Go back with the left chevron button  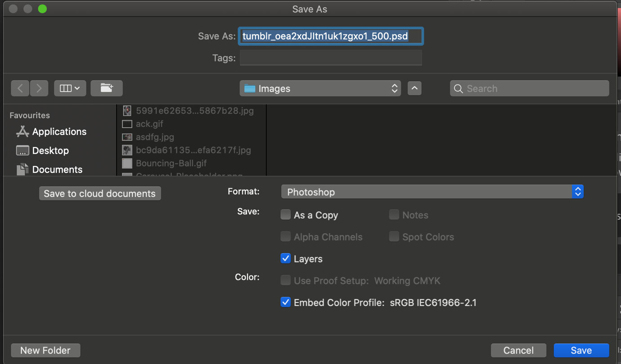pyautogui.click(x=20, y=89)
